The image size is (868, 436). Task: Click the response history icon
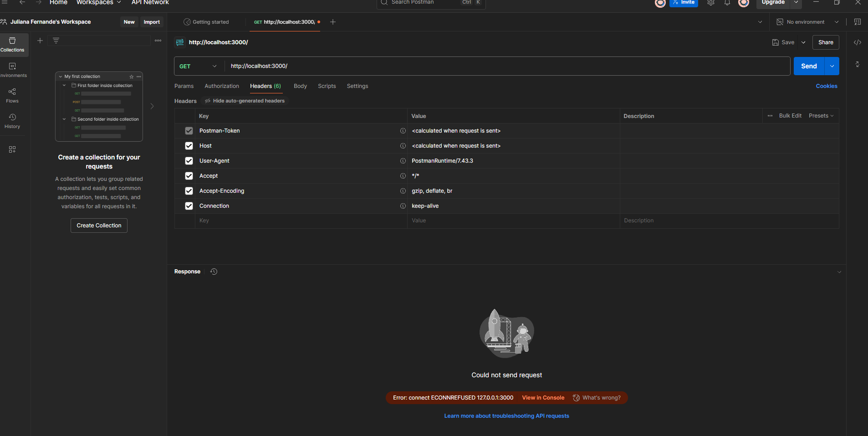coord(214,272)
